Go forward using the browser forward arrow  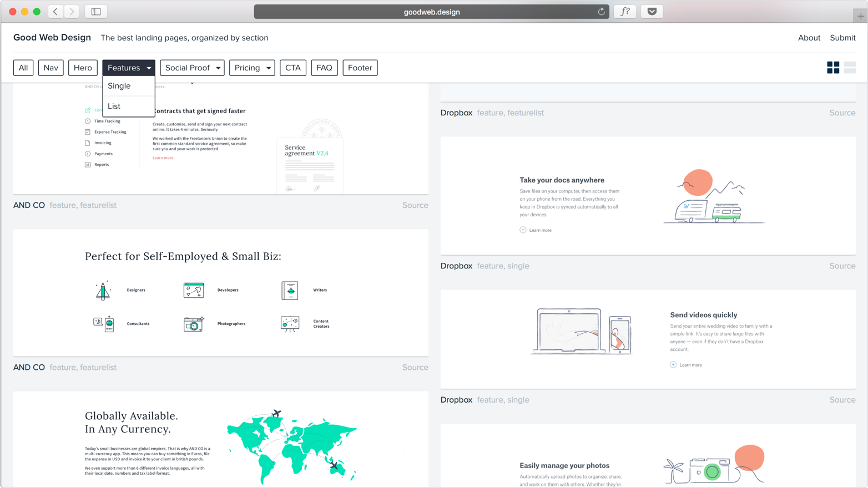coord(72,12)
